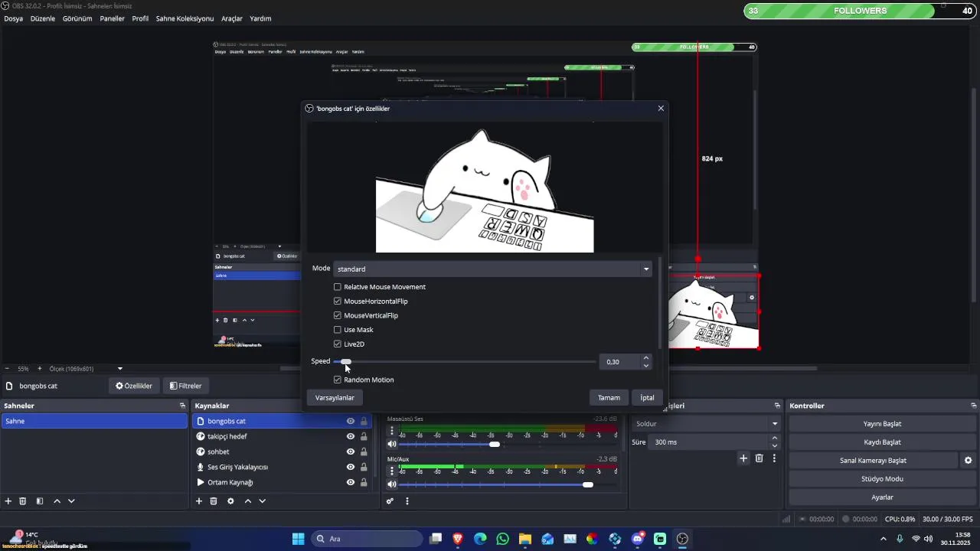Open Mic/Aux channel options dots
The height and width of the screenshot is (551, 980).
tap(392, 471)
